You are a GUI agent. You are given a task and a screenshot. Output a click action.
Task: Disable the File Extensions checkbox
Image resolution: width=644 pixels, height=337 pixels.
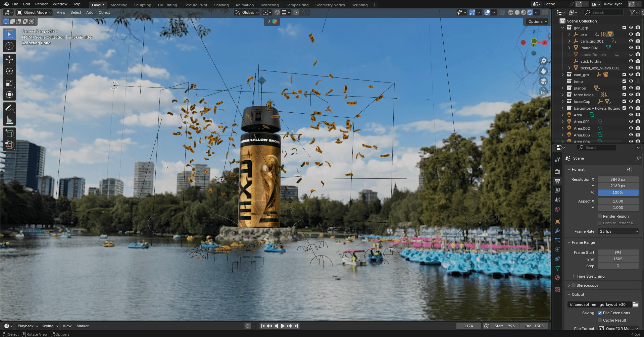(x=600, y=313)
